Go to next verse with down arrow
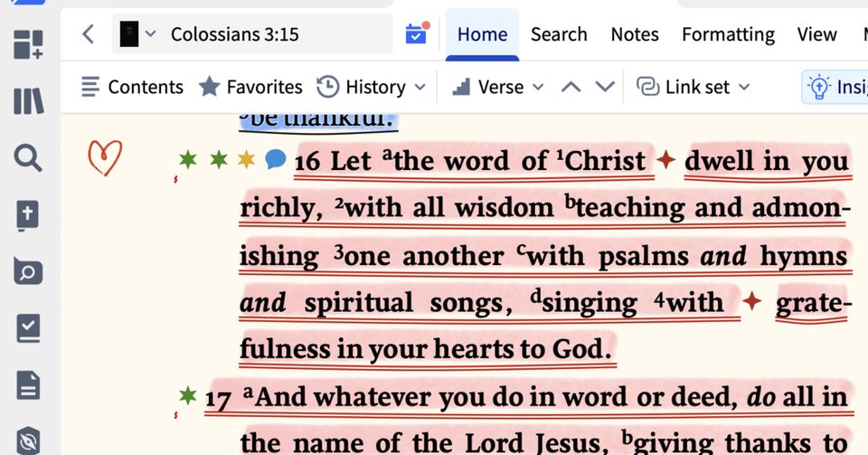Viewport: 868px width, 455px height. click(x=605, y=87)
